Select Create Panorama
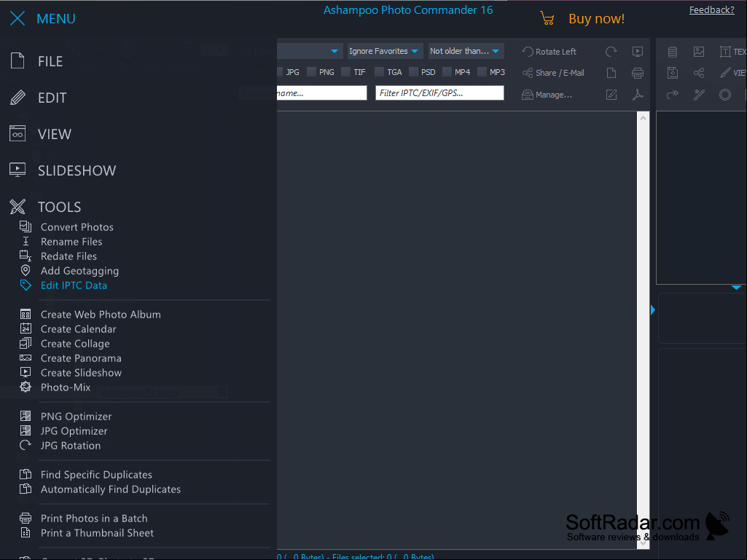 [x=81, y=358]
